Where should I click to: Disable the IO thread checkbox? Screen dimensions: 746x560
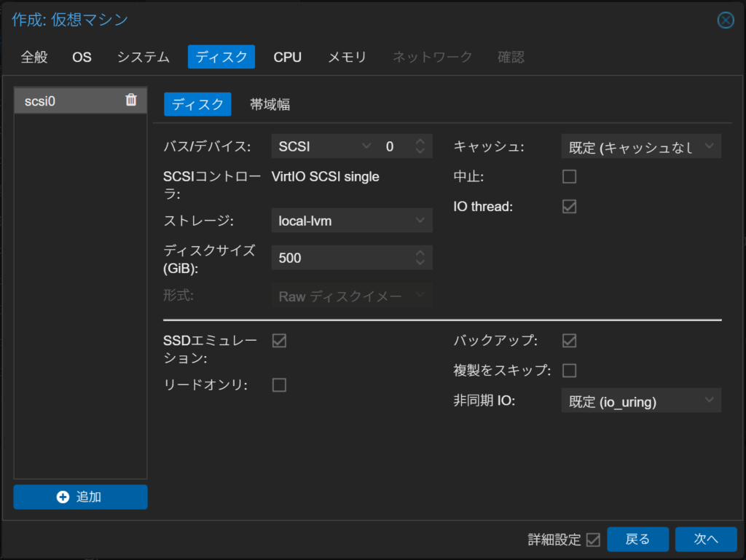click(x=569, y=207)
